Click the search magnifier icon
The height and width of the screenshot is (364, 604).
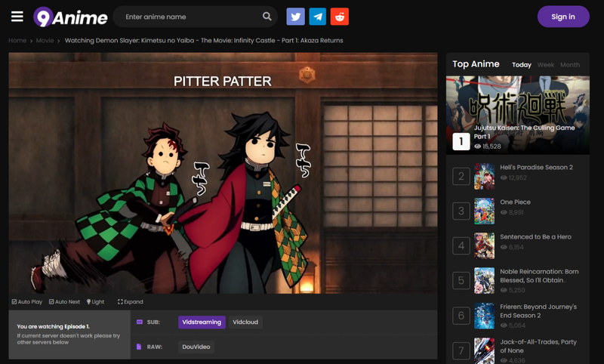click(267, 16)
